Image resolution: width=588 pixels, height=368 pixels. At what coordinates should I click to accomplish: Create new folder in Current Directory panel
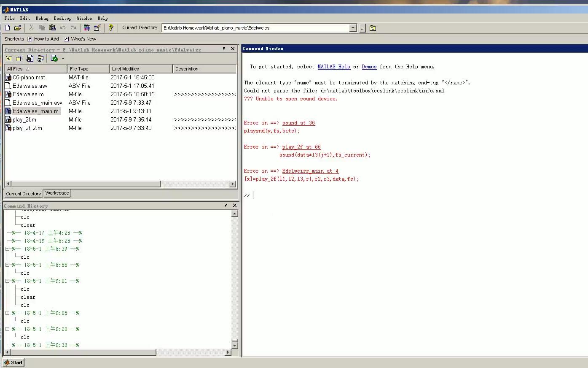[19, 58]
